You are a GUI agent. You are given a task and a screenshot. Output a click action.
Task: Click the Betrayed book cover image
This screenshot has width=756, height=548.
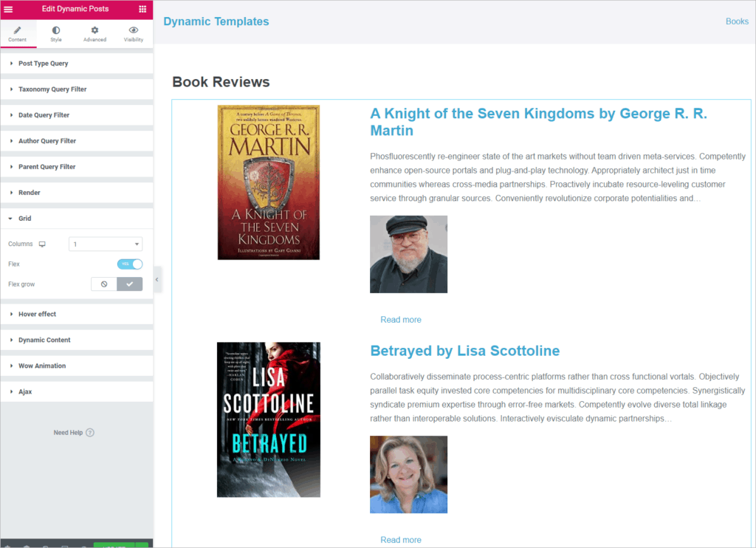coord(268,419)
